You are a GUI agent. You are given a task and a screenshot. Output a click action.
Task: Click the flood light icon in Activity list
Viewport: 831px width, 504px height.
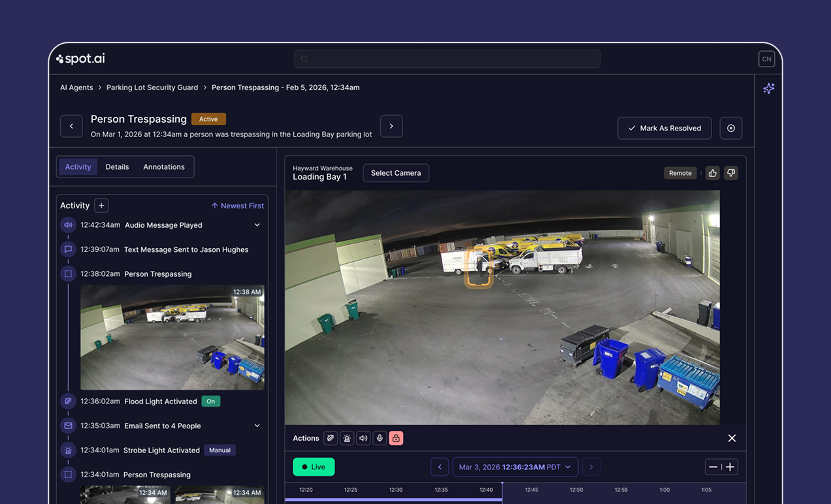pos(68,402)
